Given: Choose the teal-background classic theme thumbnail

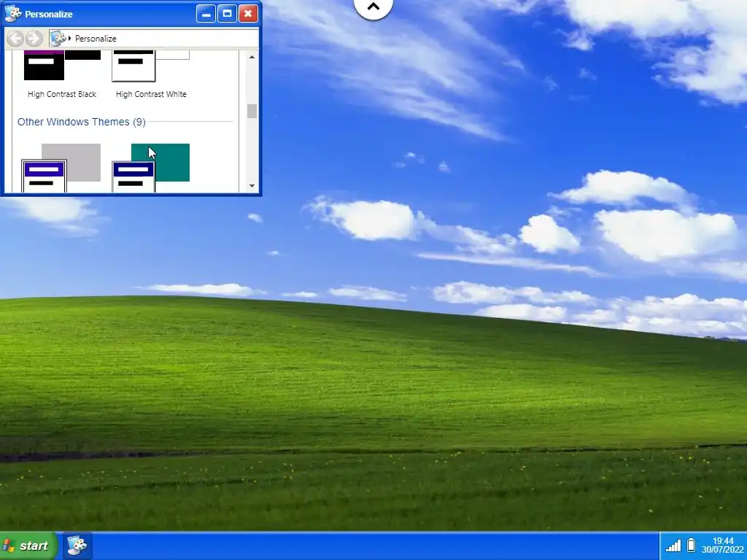Looking at the screenshot, I should pyautogui.click(x=150, y=168).
